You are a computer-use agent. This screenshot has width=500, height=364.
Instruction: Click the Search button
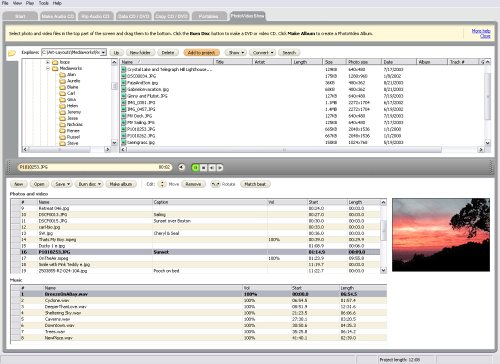[x=289, y=52]
